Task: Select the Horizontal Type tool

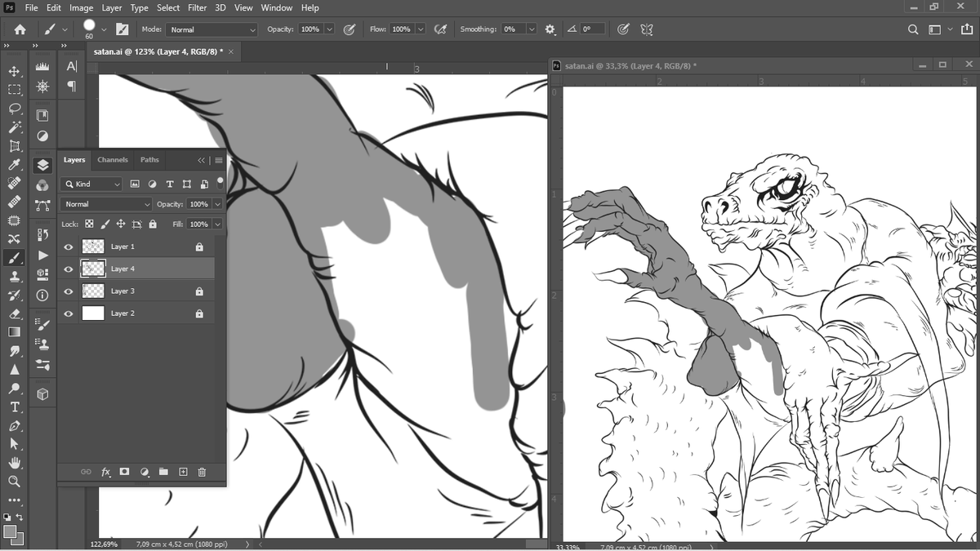Action: pyautogui.click(x=15, y=407)
